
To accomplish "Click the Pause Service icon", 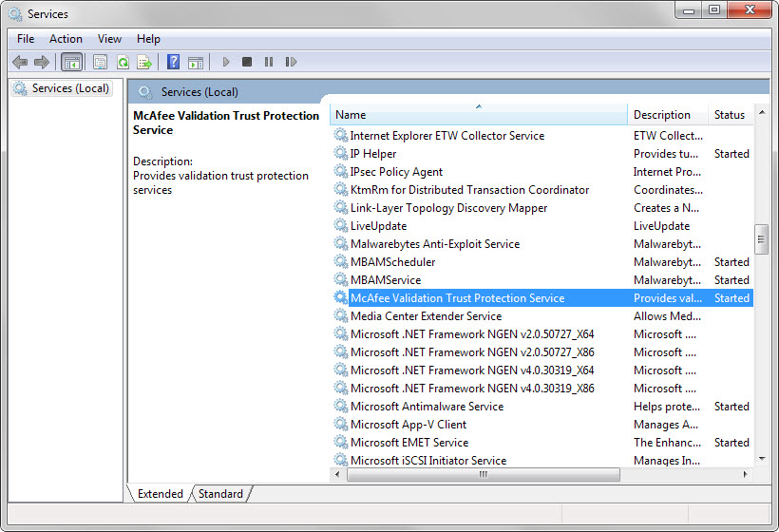I will coord(269,62).
